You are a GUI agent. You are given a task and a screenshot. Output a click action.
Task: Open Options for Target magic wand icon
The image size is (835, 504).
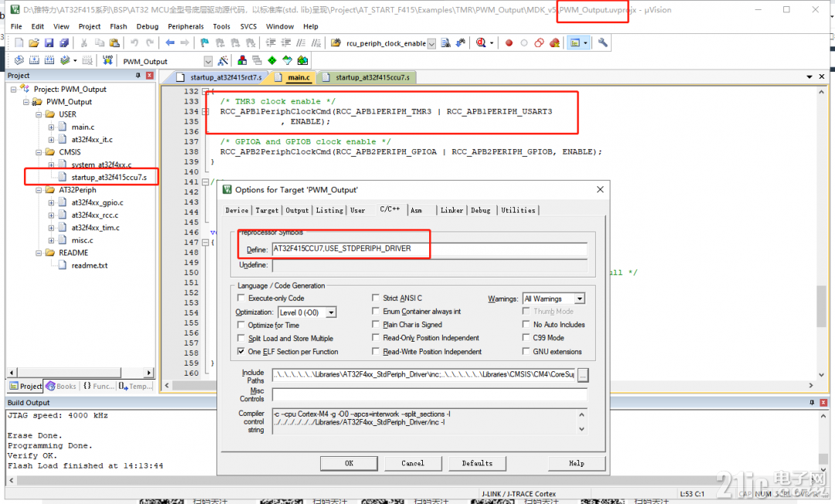coord(223,60)
